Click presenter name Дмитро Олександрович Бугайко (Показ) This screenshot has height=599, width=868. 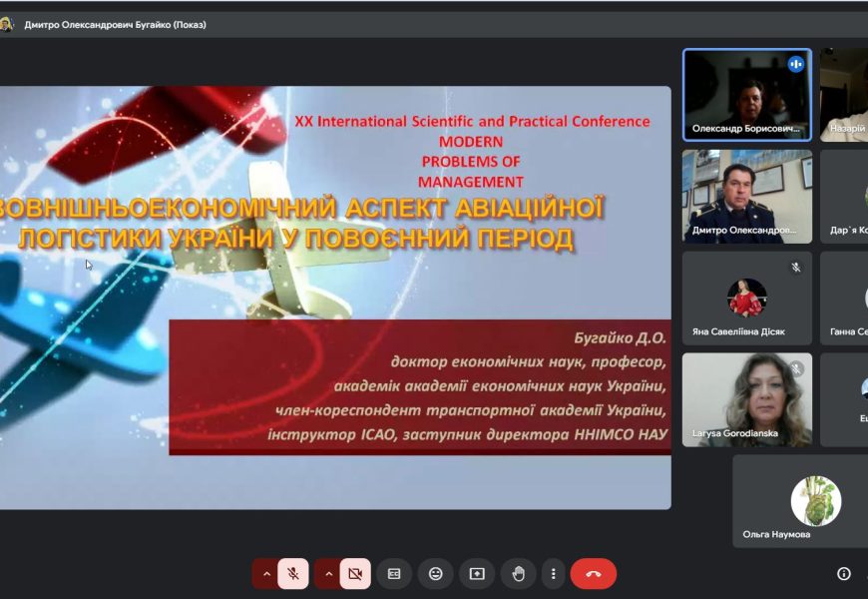(x=116, y=25)
